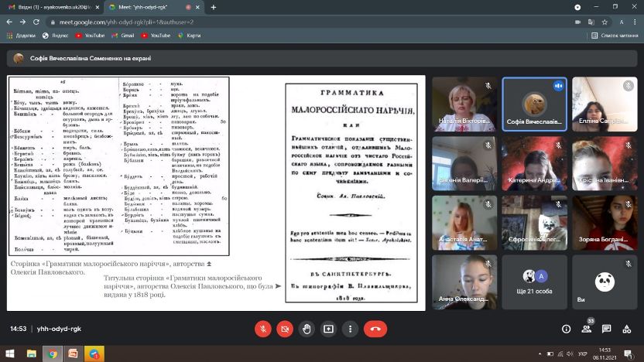644x362 pixels.
Task: Open the meeting details info icon
Action: (x=566, y=329)
